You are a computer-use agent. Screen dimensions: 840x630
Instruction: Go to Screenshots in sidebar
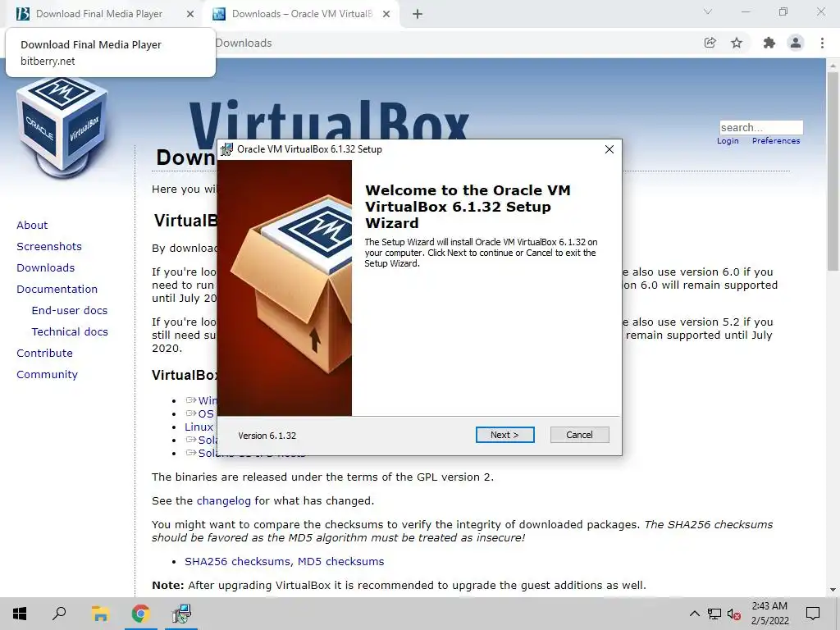point(49,246)
